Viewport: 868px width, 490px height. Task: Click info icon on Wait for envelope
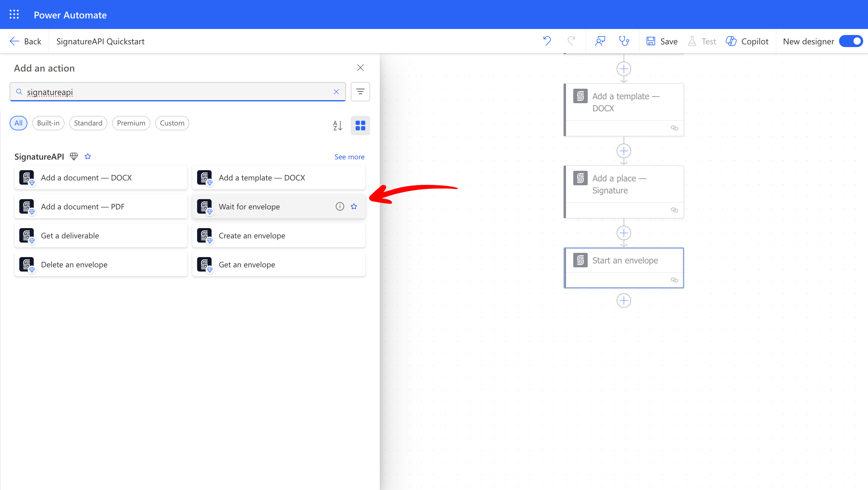pos(340,206)
